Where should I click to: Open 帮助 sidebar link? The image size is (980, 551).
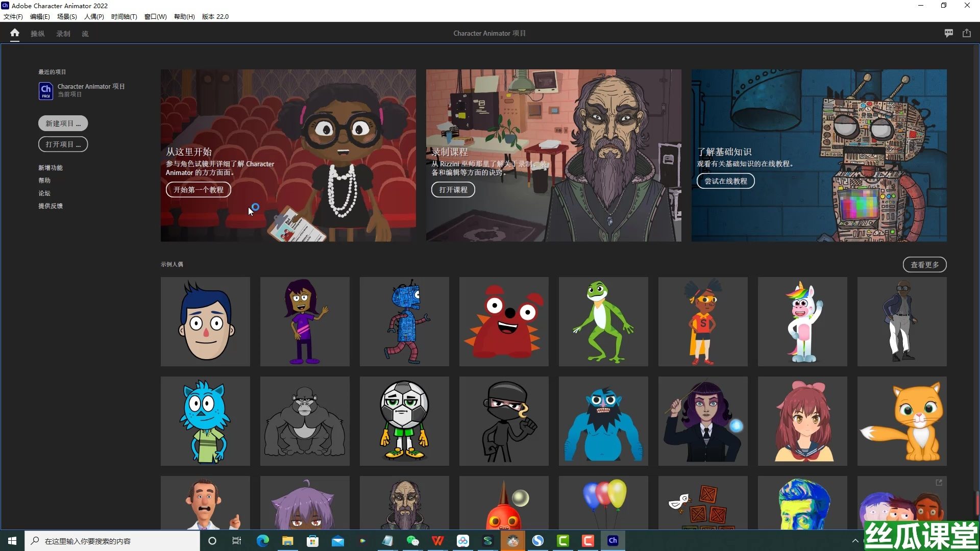click(x=44, y=181)
